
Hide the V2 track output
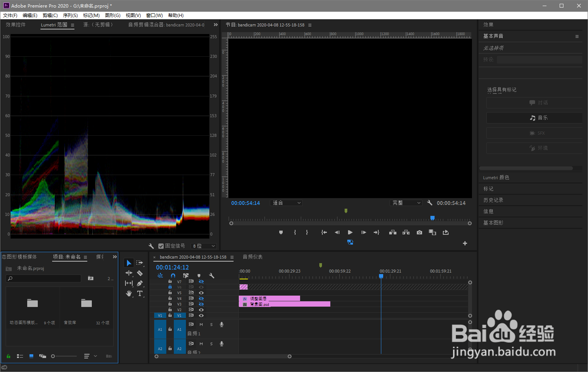click(201, 310)
